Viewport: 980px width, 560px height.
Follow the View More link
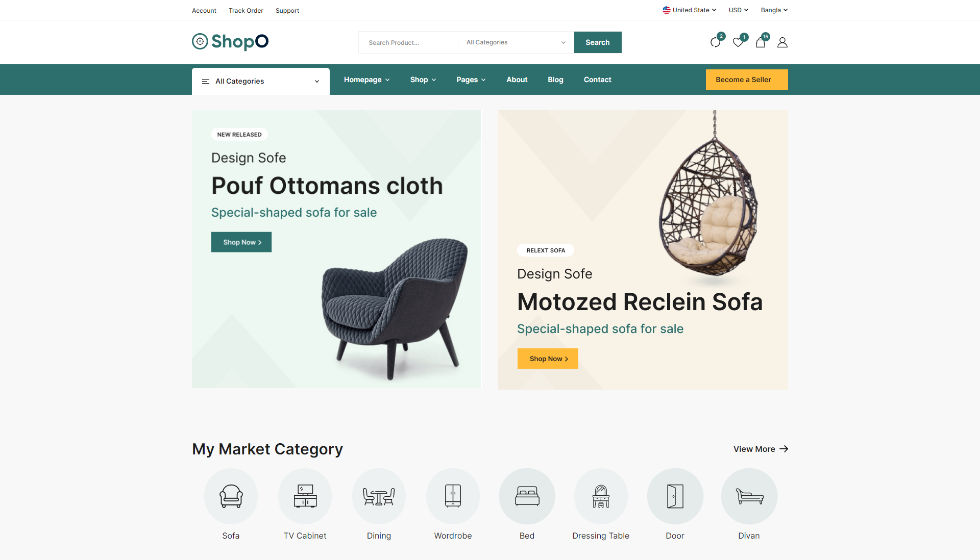coord(761,449)
